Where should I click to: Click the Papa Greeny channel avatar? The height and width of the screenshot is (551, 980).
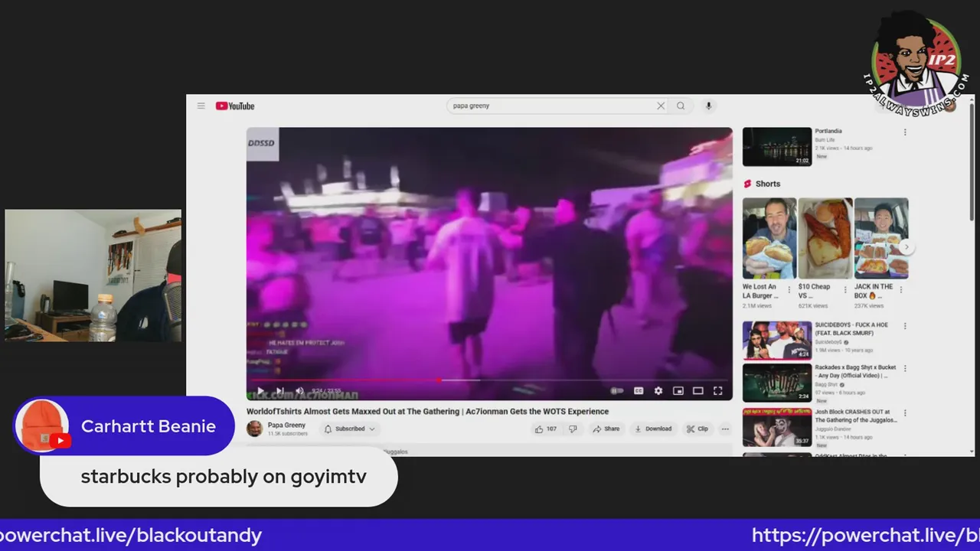(254, 429)
